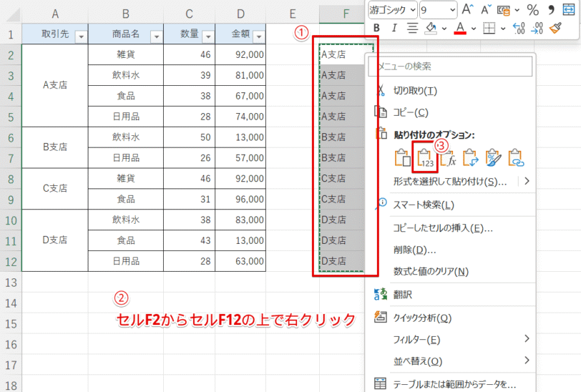Open the 金額 filter dropdown

[258, 36]
